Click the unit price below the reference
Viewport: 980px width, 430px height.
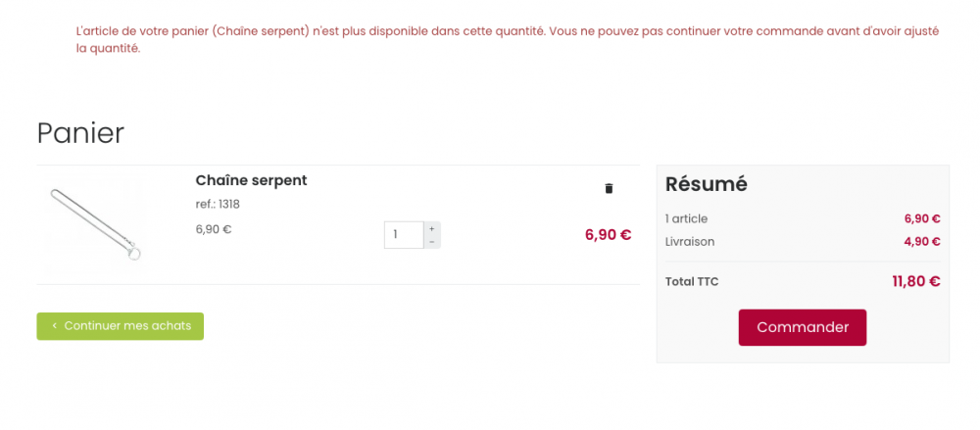[214, 230]
